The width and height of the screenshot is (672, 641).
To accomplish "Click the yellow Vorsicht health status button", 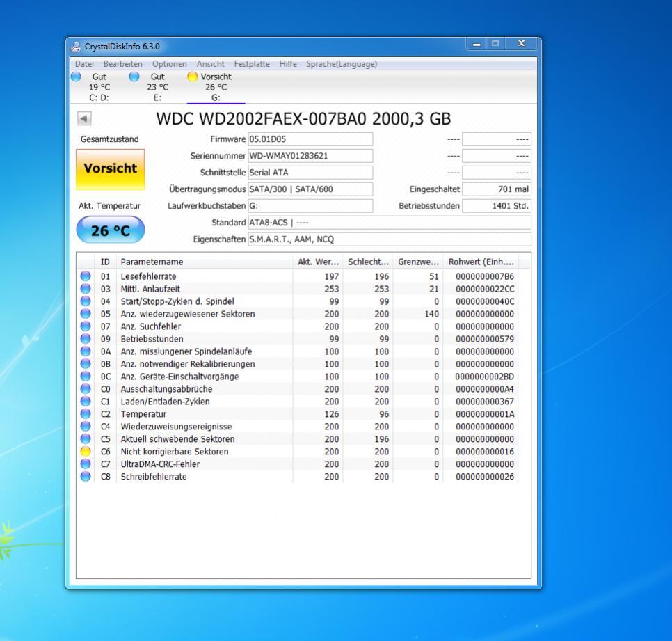I will [x=111, y=169].
